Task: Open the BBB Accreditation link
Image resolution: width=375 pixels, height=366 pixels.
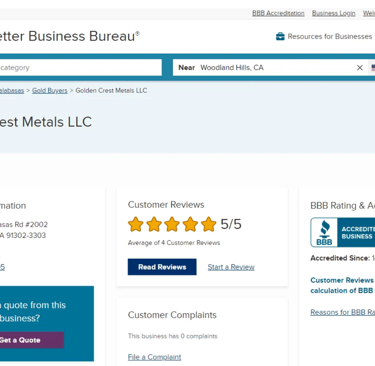Action: pos(278,13)
